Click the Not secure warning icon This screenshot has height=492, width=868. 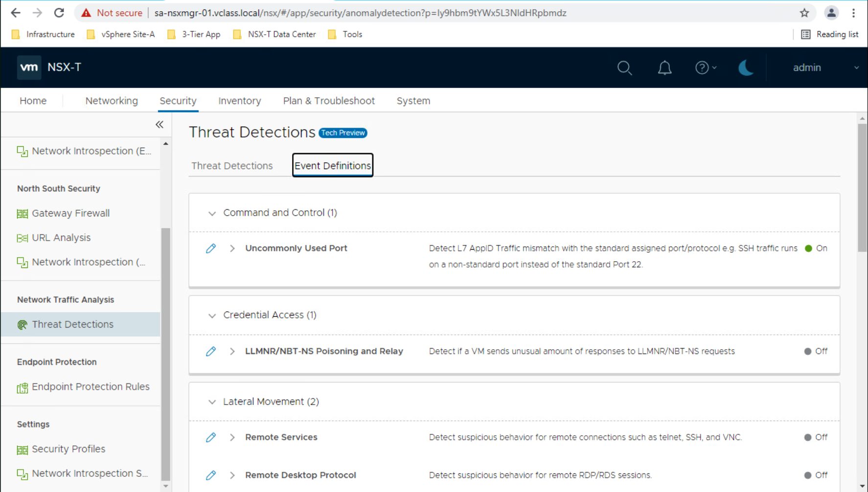click(x=86, y=13)
